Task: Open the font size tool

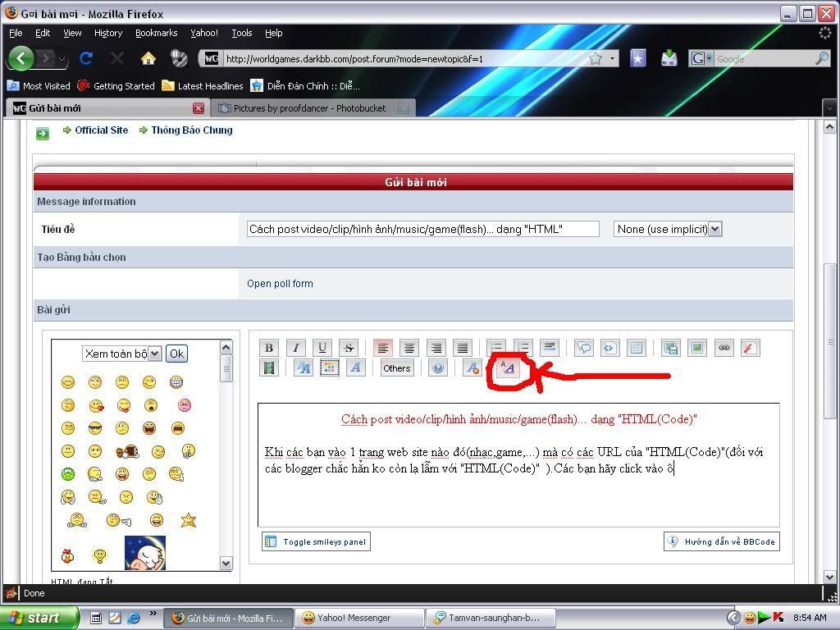Action: (303, 368)
